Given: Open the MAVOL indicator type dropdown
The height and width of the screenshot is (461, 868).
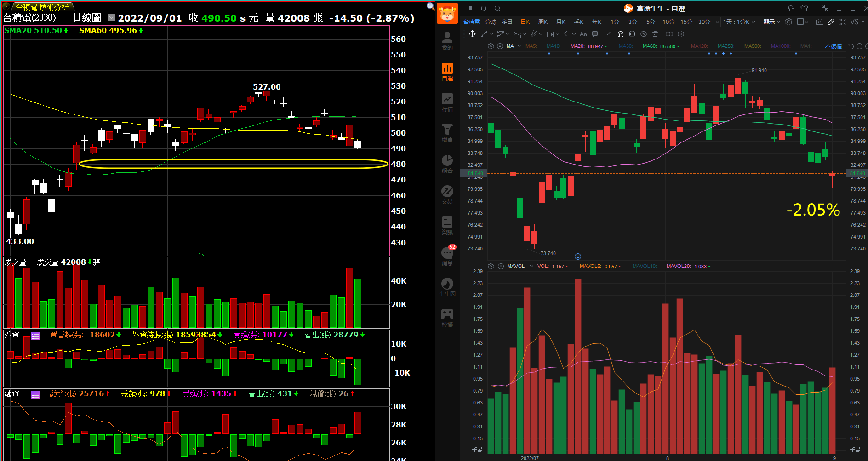Looking at the screenshot, I should pyautogui.click(x=531, y=266).
